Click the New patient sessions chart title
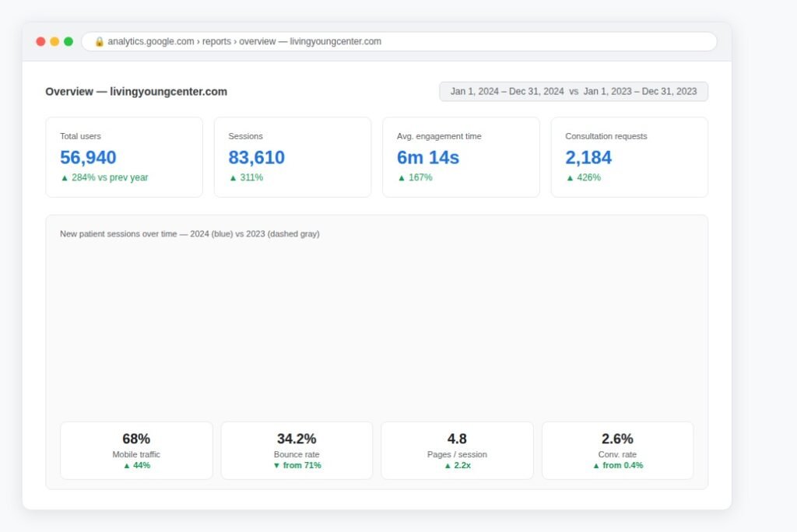Screen dimensions: 797x532 (190, 234)
